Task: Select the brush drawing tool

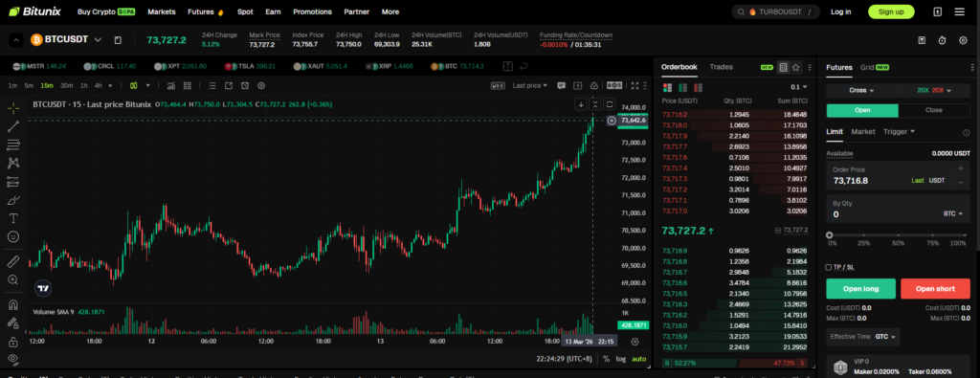Action: (13, 201)
